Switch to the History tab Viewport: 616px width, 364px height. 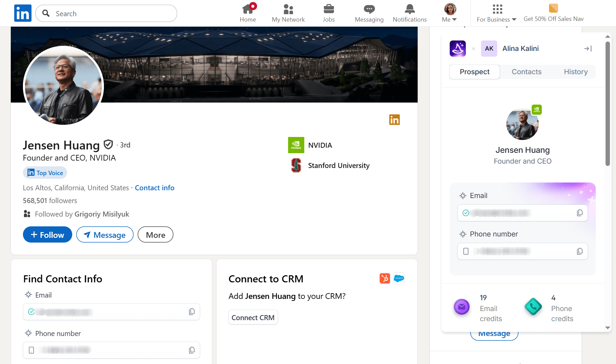[x=576, y=72]
